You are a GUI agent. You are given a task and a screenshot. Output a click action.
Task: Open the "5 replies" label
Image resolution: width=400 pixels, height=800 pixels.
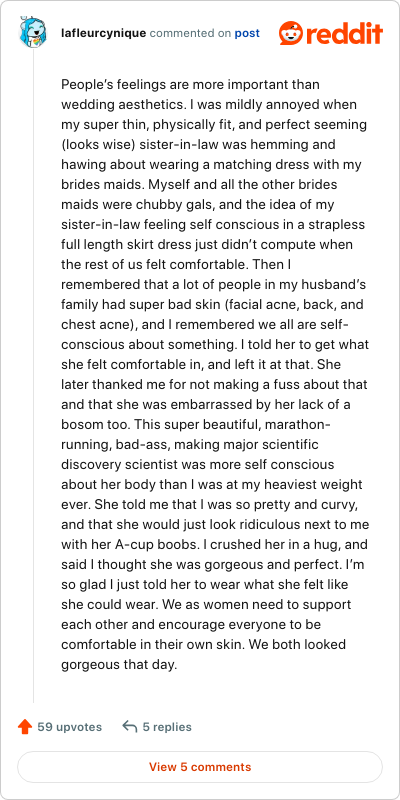(x=167, y=727)
